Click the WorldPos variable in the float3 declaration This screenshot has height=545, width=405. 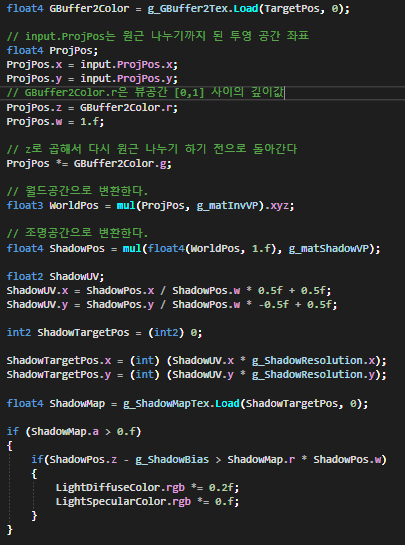coord(74,206)
